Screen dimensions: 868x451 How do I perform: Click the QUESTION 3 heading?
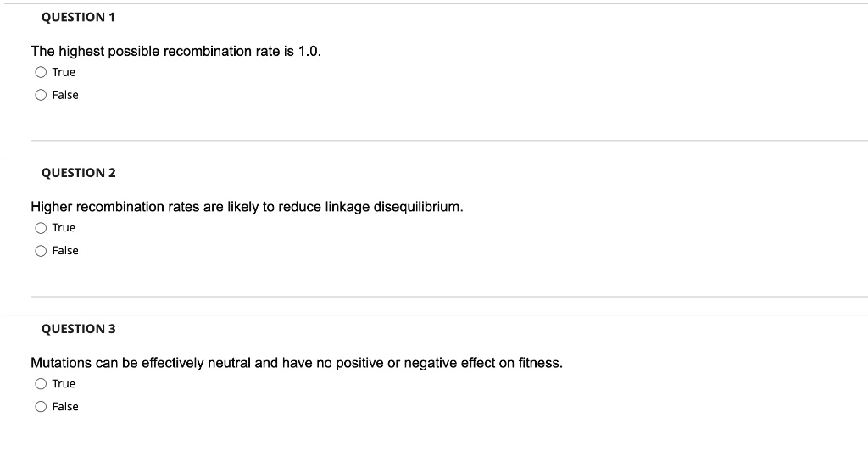click(x=79, y=329)
